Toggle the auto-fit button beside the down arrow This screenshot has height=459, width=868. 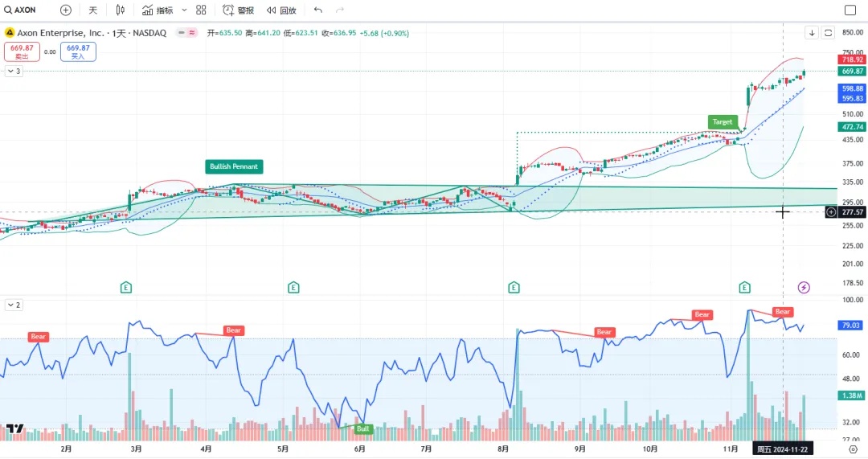click(828, 33)
